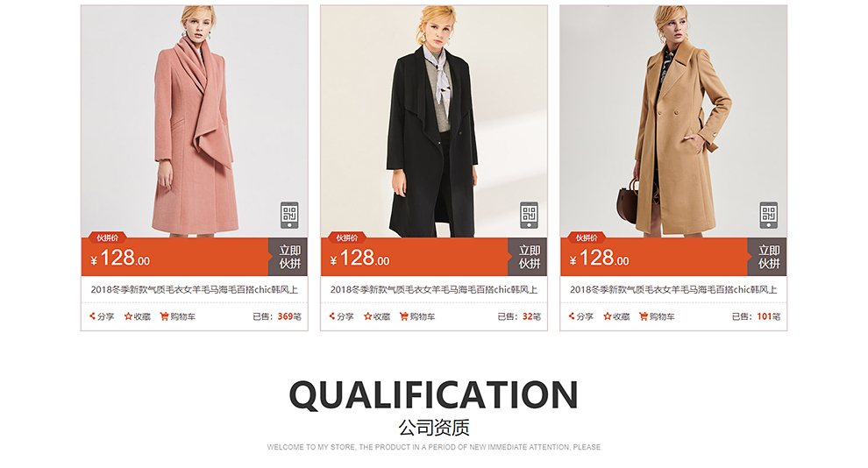The height and width of the screenshot is (468, 868).
Task: Click 立即伙拼 button on camel coat
Action: (767, 257)
